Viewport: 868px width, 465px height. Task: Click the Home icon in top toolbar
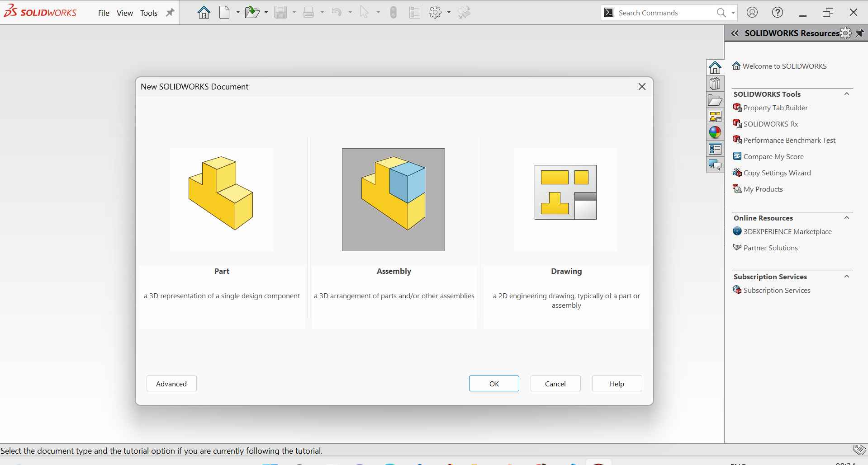tap(204, 12)
